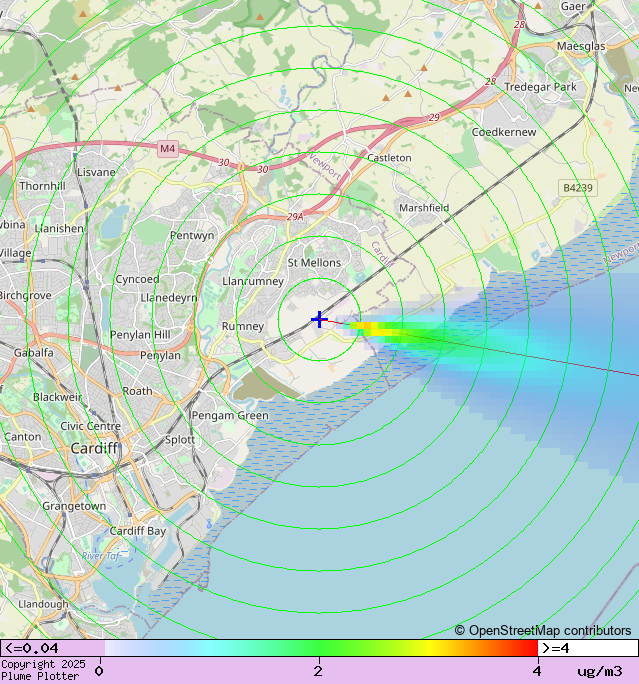
Task: Click the 0 tick label on legend
Action: [x=99, y=671]
